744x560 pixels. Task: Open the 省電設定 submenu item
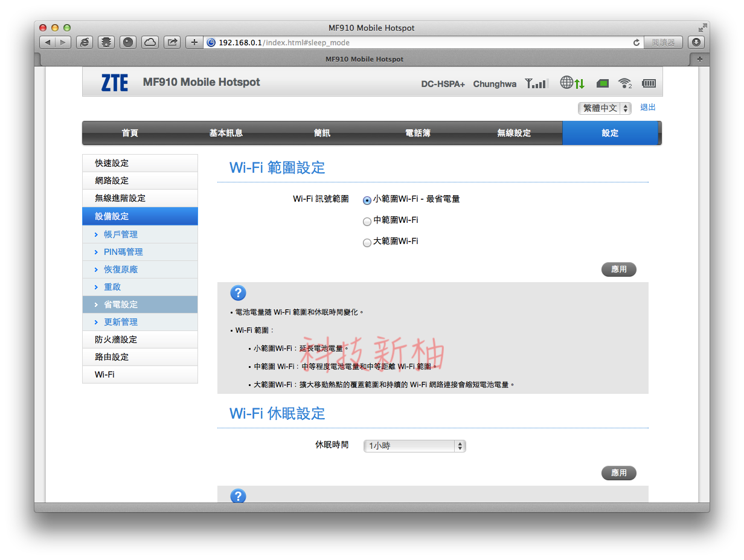coord(140,304)
